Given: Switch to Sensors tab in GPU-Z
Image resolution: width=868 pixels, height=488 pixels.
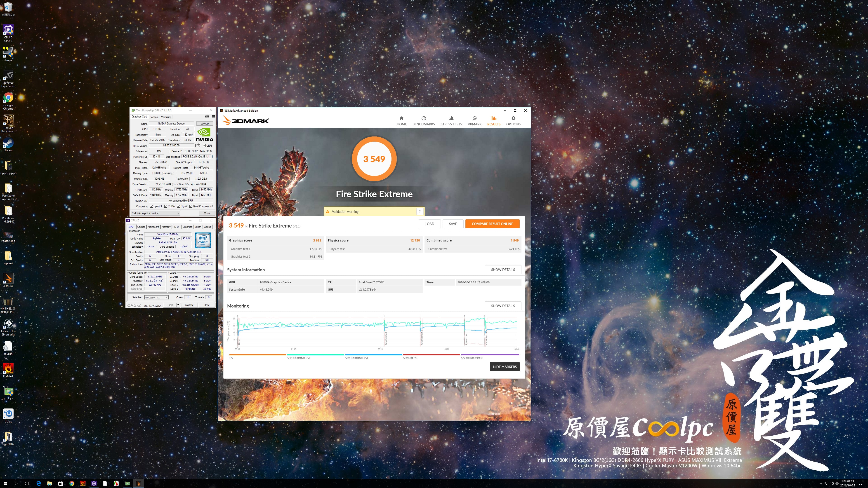Looking at the screenshot, I should [154, 117].
